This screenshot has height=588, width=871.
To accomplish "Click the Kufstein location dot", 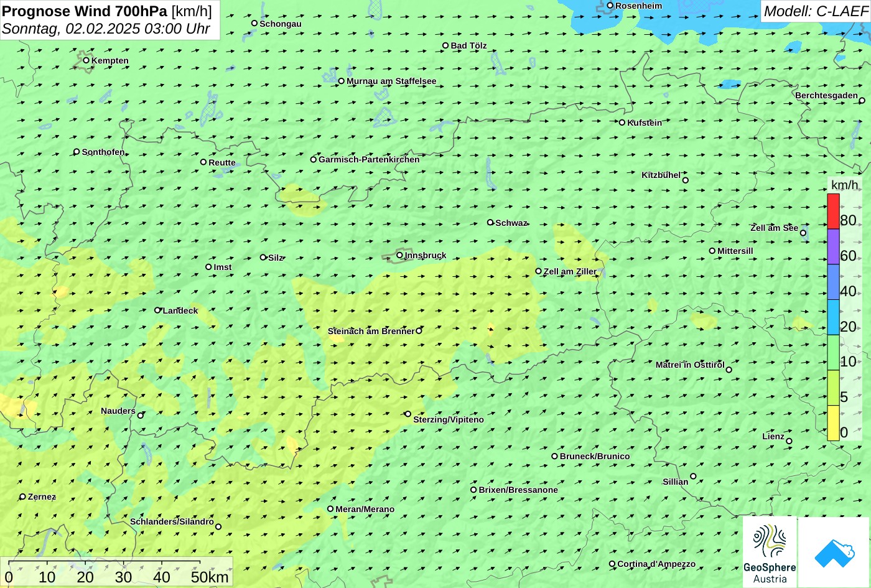I will [622, 123].
